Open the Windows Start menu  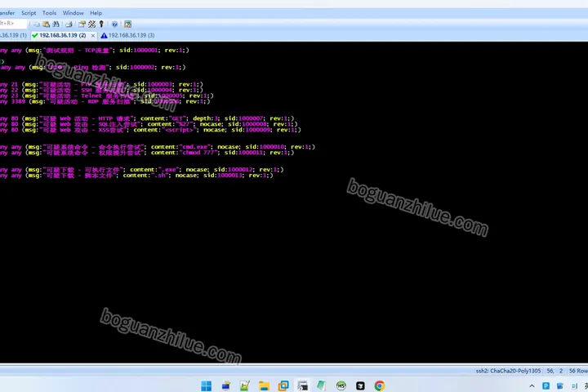click(x=207, y=385)
